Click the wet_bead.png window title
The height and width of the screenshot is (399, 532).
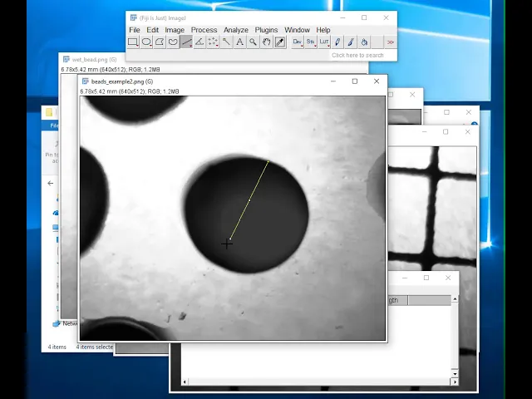[94, 60]
